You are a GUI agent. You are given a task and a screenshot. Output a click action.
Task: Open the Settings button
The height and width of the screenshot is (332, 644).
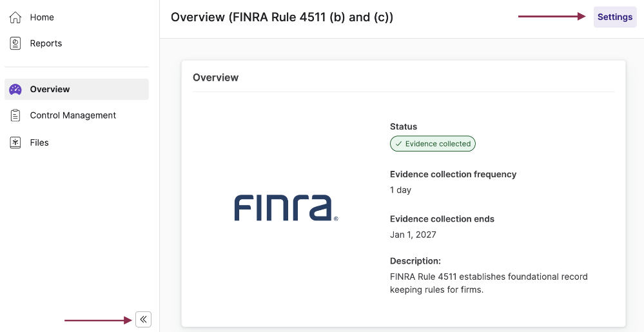pyautogui.click(x=615, y=17)
